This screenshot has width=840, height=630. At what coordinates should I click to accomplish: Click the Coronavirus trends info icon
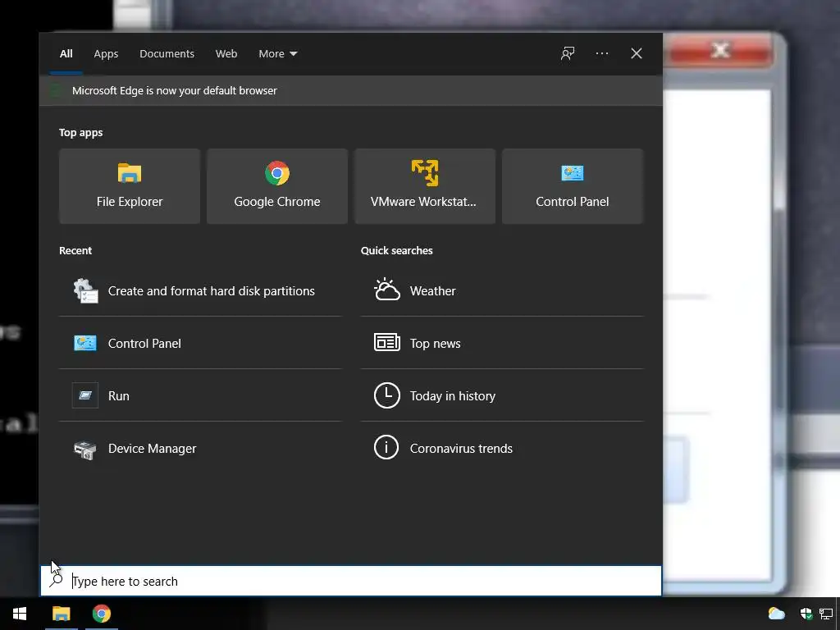pos(386,447)
